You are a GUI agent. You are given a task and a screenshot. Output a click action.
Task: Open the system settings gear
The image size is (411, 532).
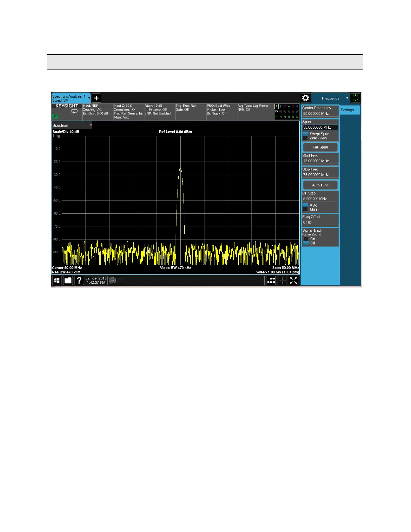(305, 98)
